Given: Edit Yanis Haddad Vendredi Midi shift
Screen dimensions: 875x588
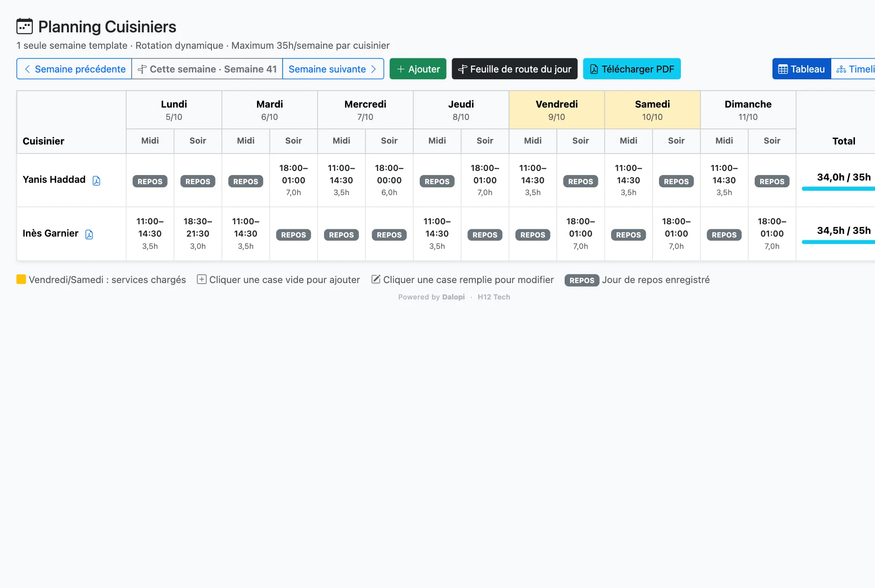Looking at the screenshot, I should tap(533, 181).
